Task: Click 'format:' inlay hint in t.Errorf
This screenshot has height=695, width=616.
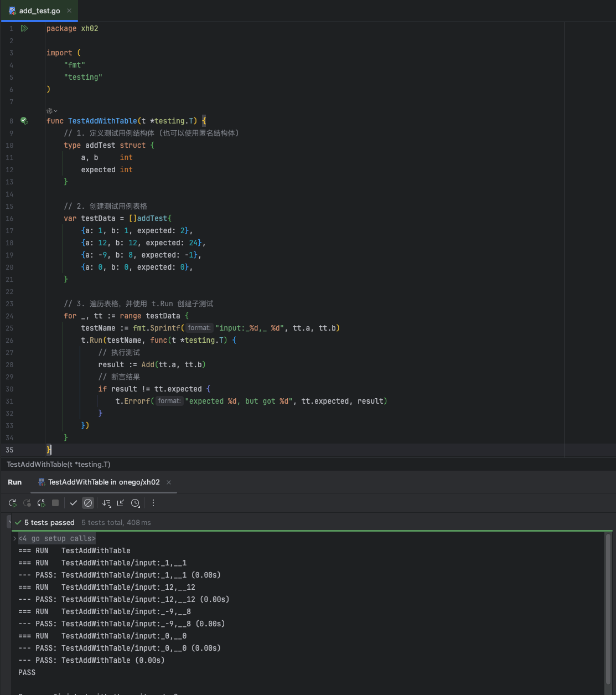Action: tap(169, 401)
